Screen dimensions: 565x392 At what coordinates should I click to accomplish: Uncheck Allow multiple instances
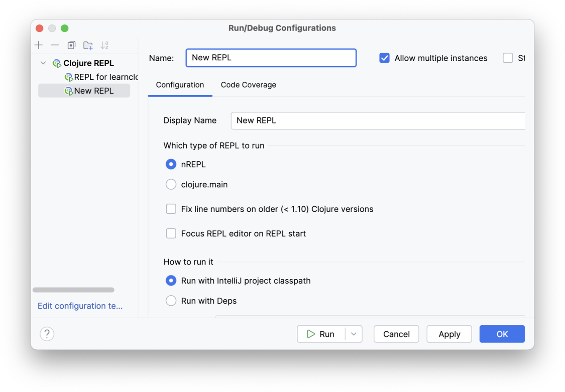(385, 58)
